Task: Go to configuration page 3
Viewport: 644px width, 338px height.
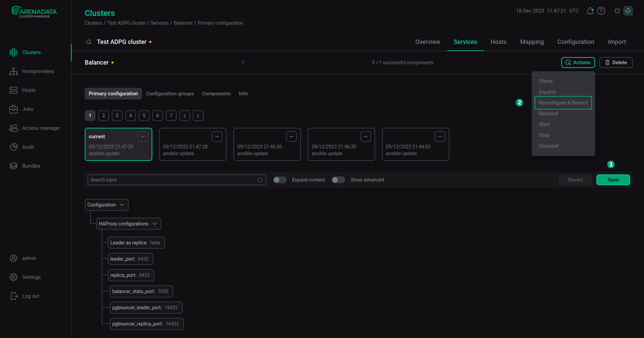Action: pyautogui.click(x=117, y=116)
